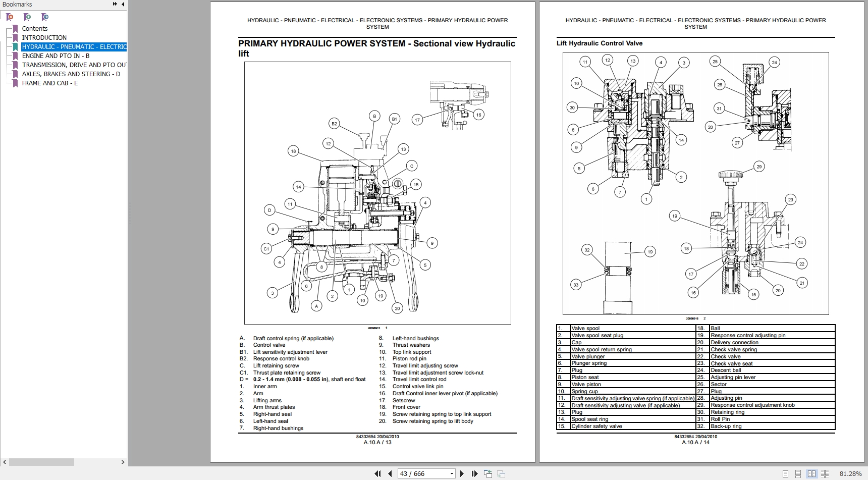
Task: Open the INTRODUCTION bookmark
Action: pyautogui.click(x=44, y=38)
